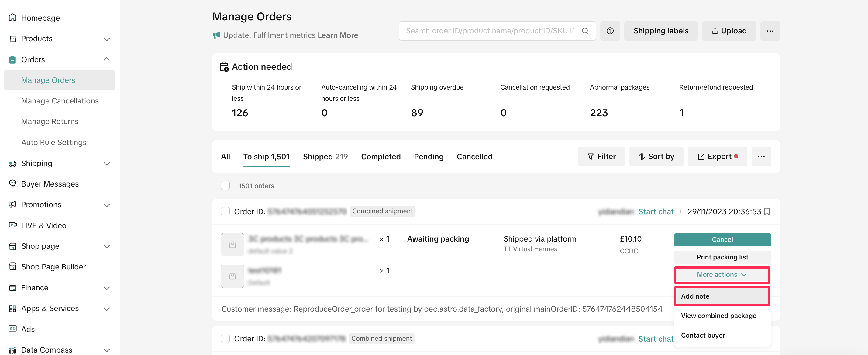This screenshot has width=868, height=355.
Task: Open Buyer Messages from sidebar
Action: (50, 184)
